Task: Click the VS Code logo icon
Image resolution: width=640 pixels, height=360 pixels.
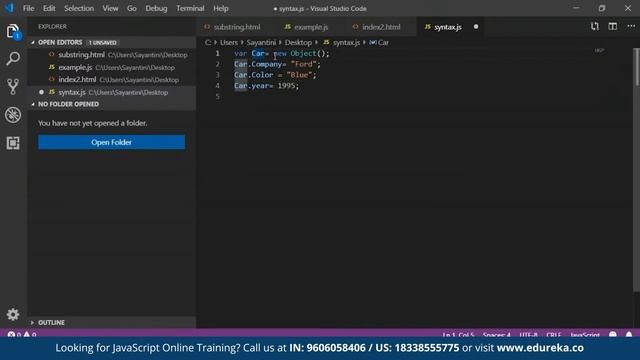Action: pyautogui.click(x=9, y=8)
